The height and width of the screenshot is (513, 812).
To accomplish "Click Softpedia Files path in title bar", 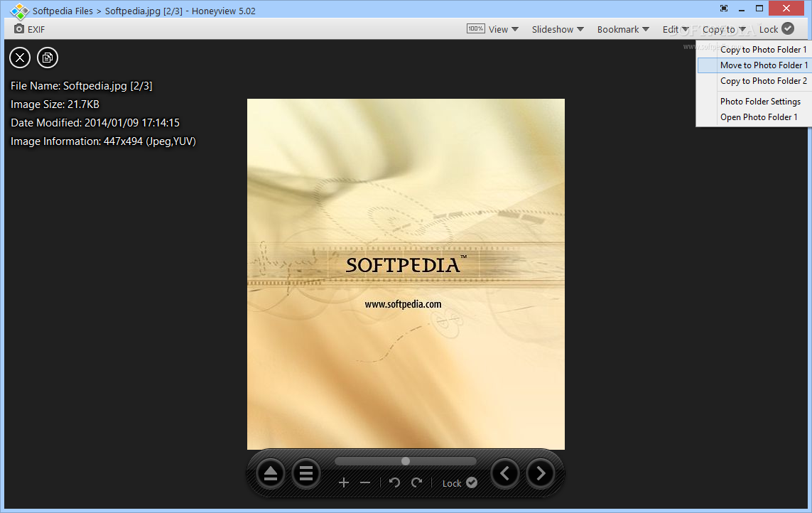I will 63,11.
